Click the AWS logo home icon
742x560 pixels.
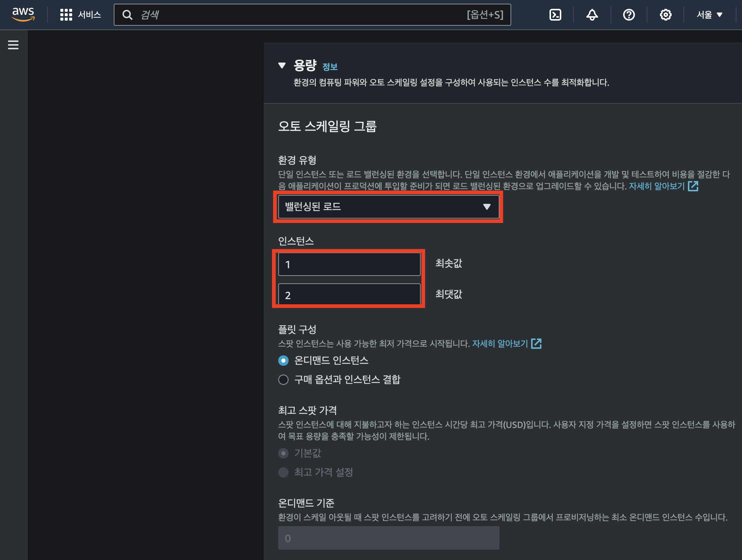23,14
